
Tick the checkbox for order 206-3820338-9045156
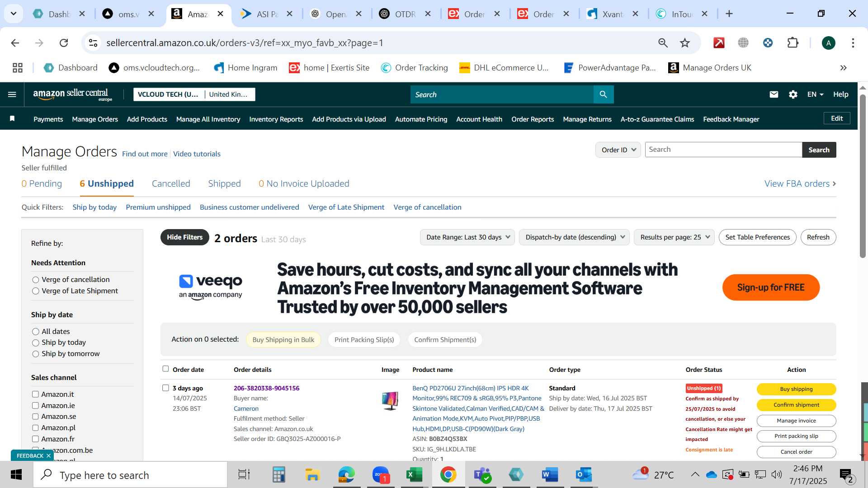(x=165, y=388)
